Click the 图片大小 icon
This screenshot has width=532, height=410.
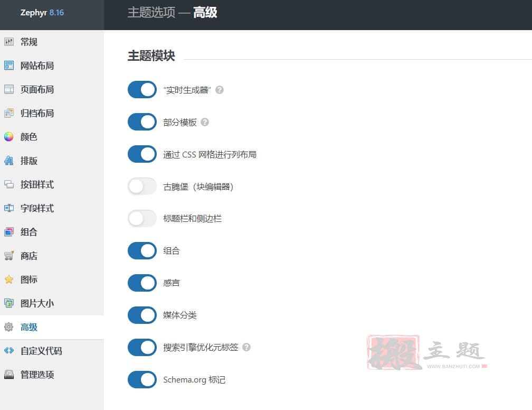pyautogui.click(x=9, y=303)
